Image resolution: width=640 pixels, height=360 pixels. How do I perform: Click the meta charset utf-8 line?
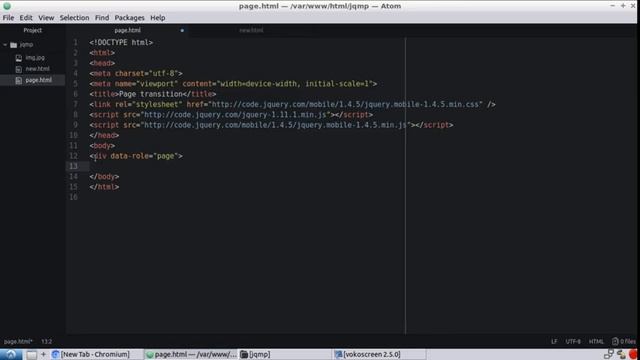pos(136,73)
